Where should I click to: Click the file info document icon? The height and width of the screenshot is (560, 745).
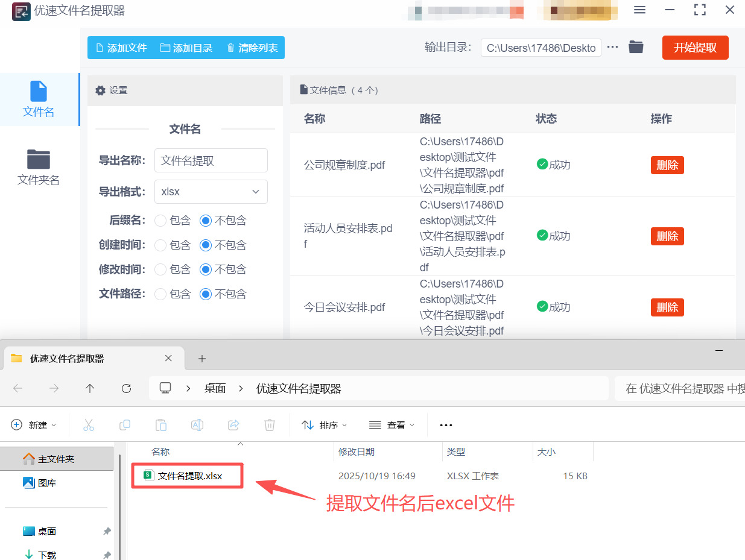coord(304,90)
